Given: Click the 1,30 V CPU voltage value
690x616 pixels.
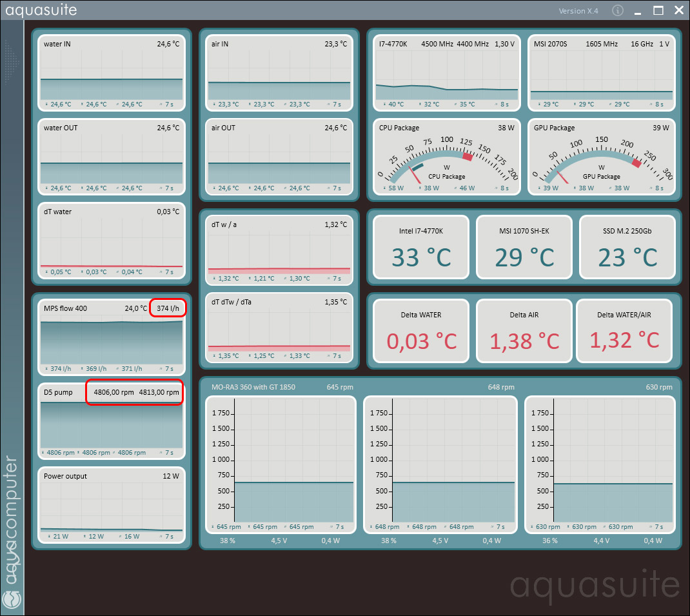Looking at the screenshot, I should pyautogui.click(x=504, y=44).
